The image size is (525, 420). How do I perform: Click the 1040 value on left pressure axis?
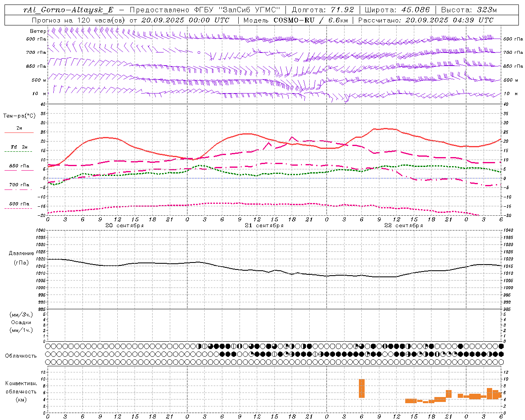click(x=41, y=231)
